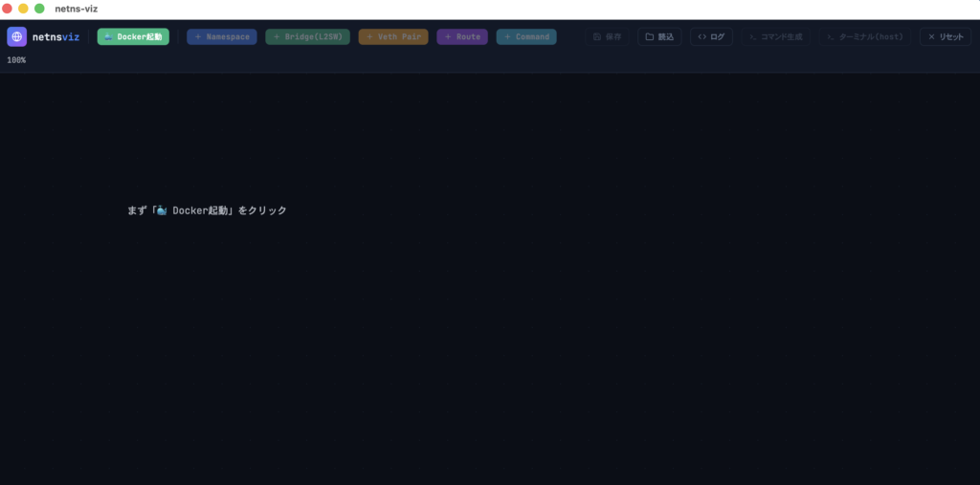Screen dimensions: 980x485
Task: Reset the canvas with リセット
Action: tap(946, 36)
